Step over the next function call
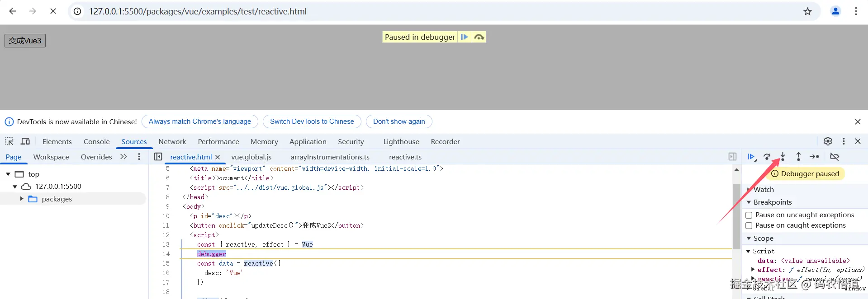Screen dimensions: 868x299 [767, 157]
